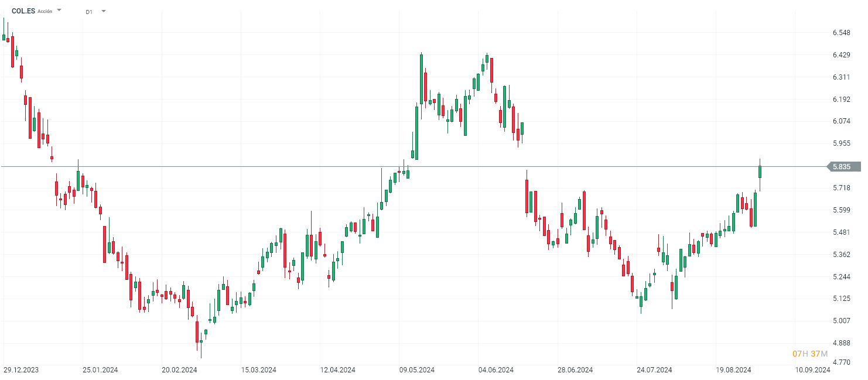Open the COL.ES symbol dropdown arrow
The height and width of the screenshot is (380, 868).
pyautogui.click(x=59, y=11)
